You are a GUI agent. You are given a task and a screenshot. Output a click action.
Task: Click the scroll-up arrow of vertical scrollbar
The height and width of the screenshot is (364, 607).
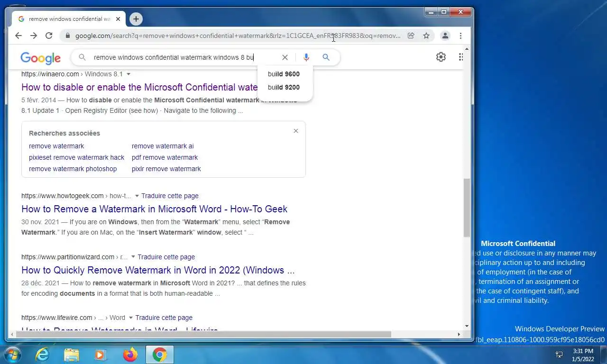pos(467,49)
